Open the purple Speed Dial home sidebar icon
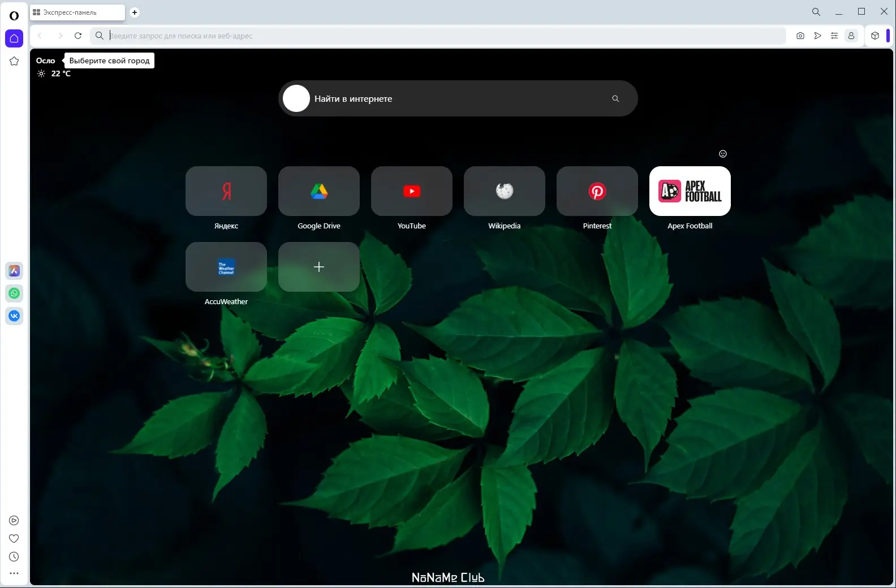Image resolution: width=896 pixels, height=588 pixels. (14, 38)
